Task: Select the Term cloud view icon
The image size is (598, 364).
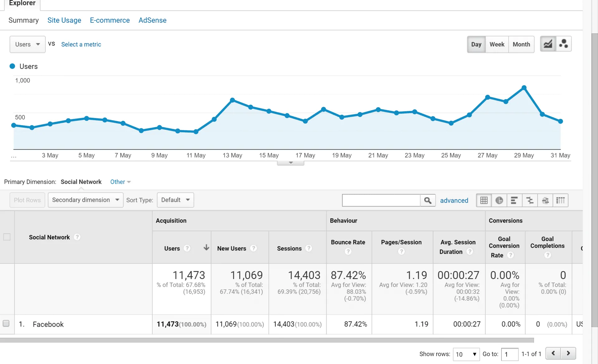Action: tap(545, 200)
